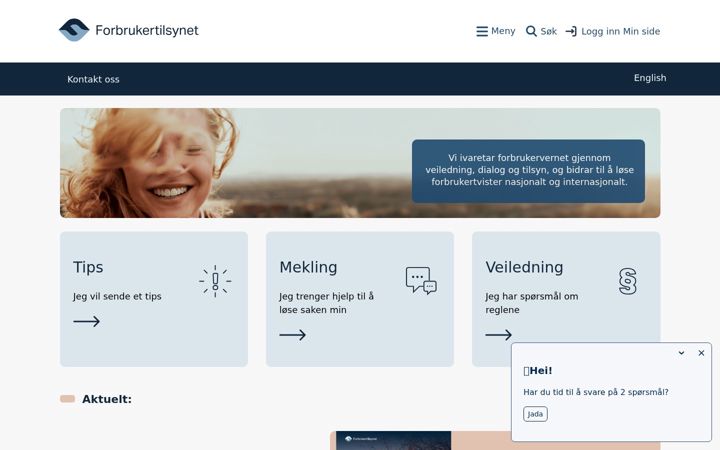Click 'Jeg har spørsmål om reglene' text
This screenshot has width=720, height=450.
(x=532, y=303)
